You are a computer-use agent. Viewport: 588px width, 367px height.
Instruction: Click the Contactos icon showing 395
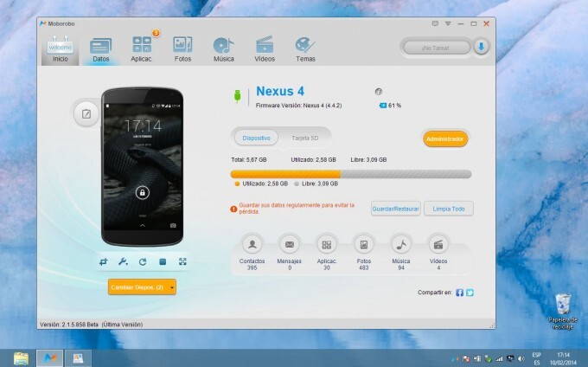252,244
